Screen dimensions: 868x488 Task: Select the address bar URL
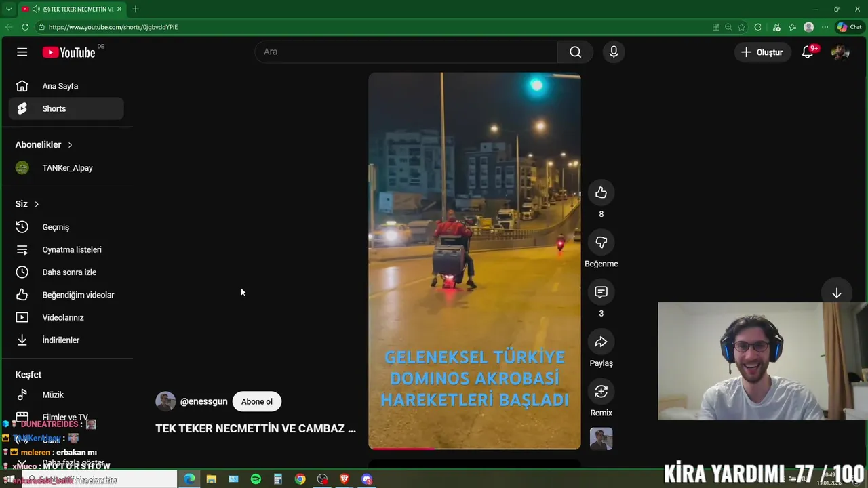[113, 27]
